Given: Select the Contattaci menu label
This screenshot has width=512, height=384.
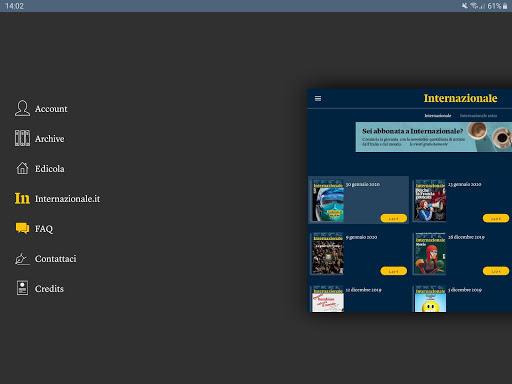Looking at the screenshot, I should pyautogui.click(x=55, y=259).
